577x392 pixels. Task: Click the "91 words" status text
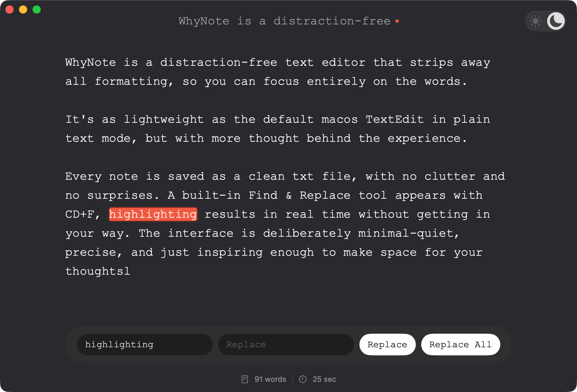coord(271,379)
